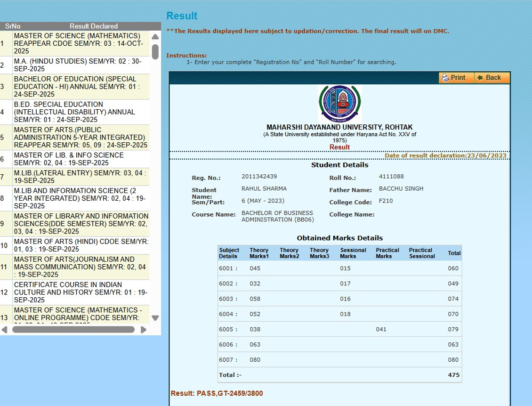The width and height of the screenshot is (532, 406).
Task: Click theory marks 080 for subject 6007
Action: click(255, 360)
